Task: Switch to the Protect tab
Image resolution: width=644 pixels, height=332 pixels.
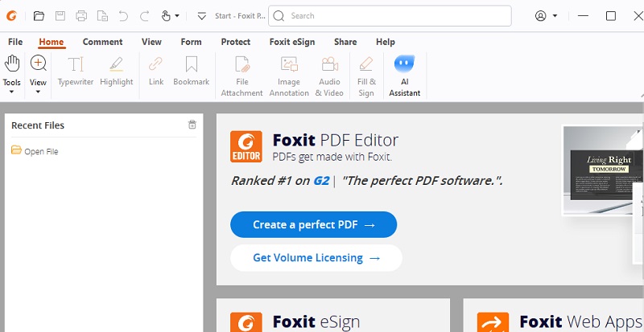Action: click(236, 42)
